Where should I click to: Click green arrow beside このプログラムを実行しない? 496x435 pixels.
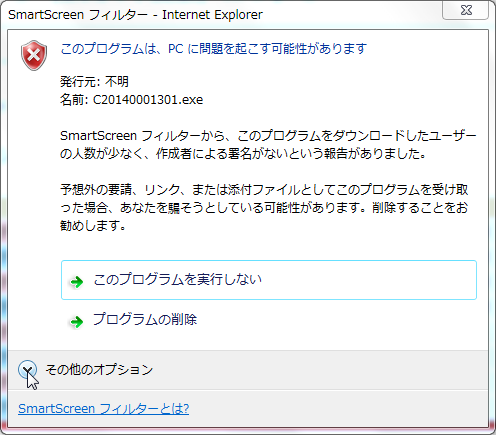(x=77, y=282)
